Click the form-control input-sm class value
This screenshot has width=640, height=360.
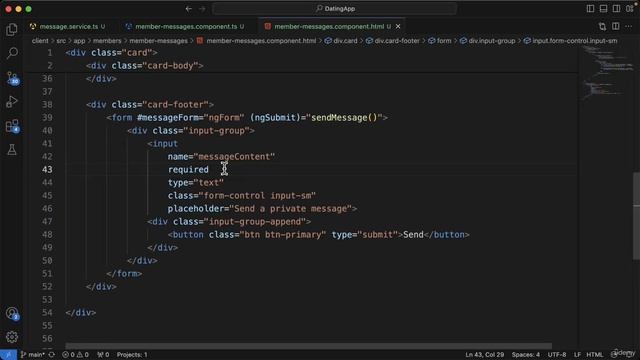[257, 196]
